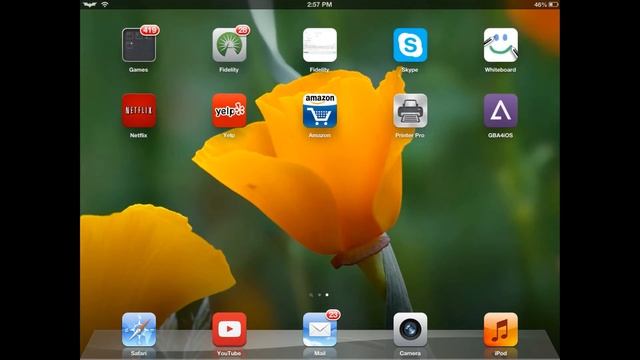
Task: Tap the Wi-Fi status icon
Action: click(x=105, y=4)
